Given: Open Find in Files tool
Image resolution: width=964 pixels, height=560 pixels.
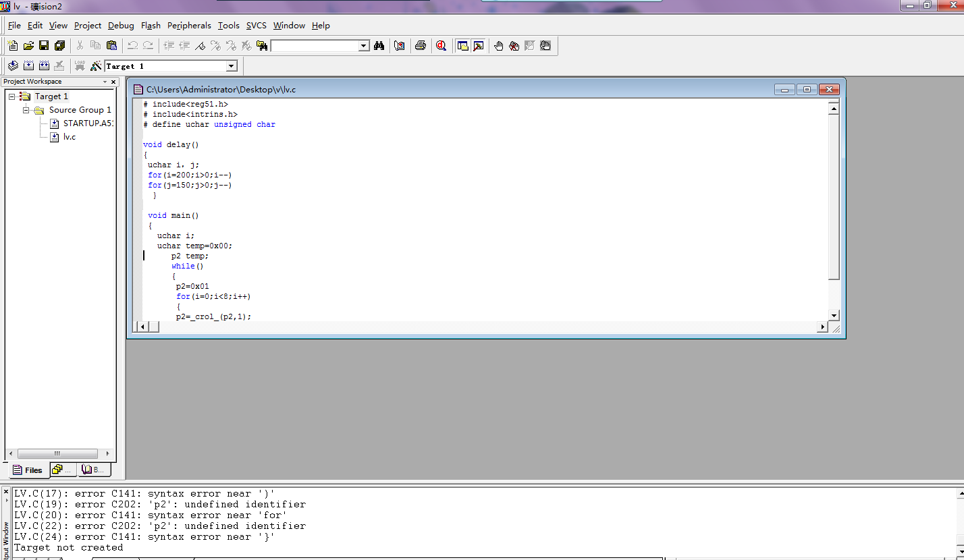Looking at the screenshot, I should click(262, 46).
